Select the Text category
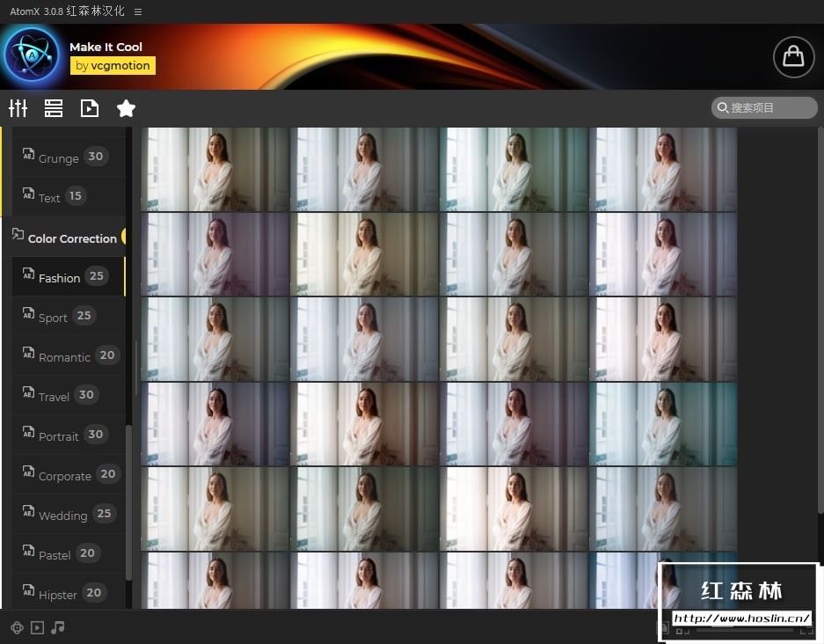The width and height of the screenshot is (824, 644). 69,196
